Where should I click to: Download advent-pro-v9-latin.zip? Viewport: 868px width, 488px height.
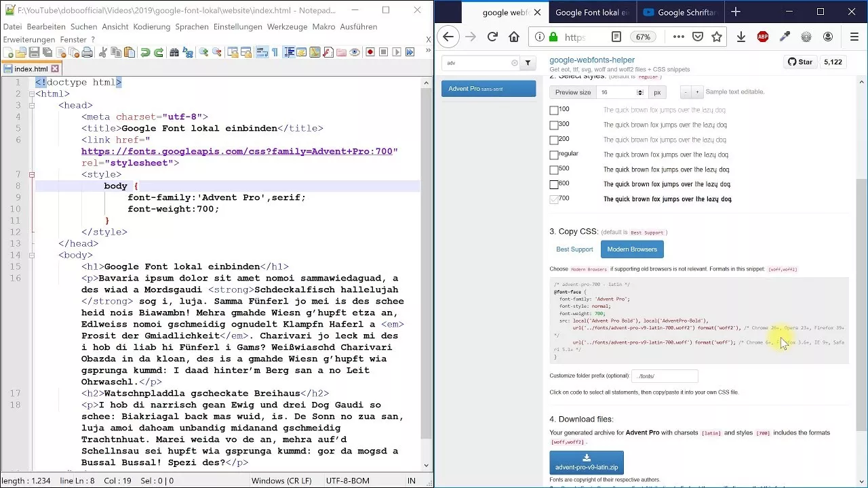(x=586, y=463)
